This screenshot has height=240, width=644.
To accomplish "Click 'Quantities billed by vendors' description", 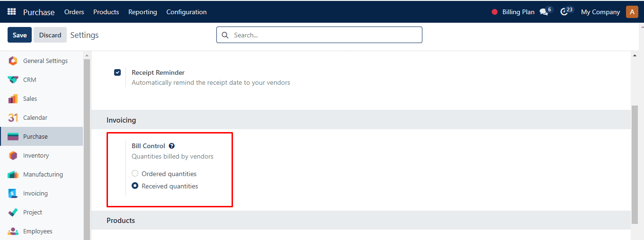I will (172, 156).
